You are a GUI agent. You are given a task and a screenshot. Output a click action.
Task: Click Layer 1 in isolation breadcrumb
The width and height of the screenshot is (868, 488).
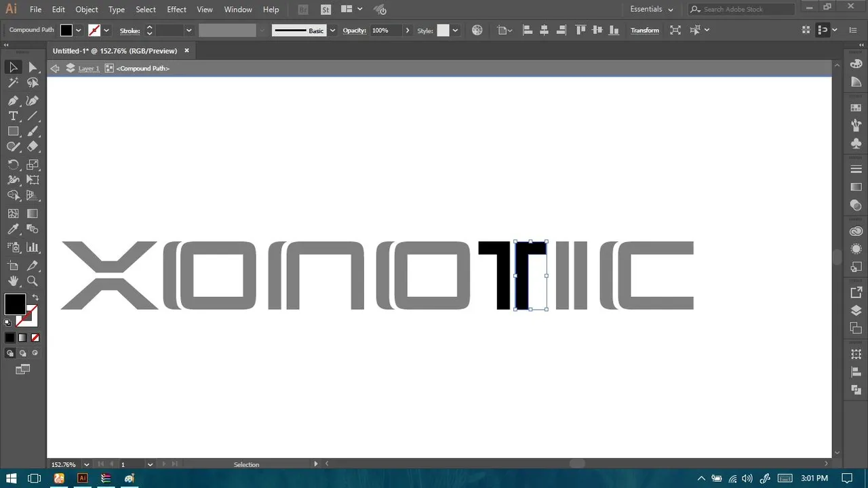[89, 68]
